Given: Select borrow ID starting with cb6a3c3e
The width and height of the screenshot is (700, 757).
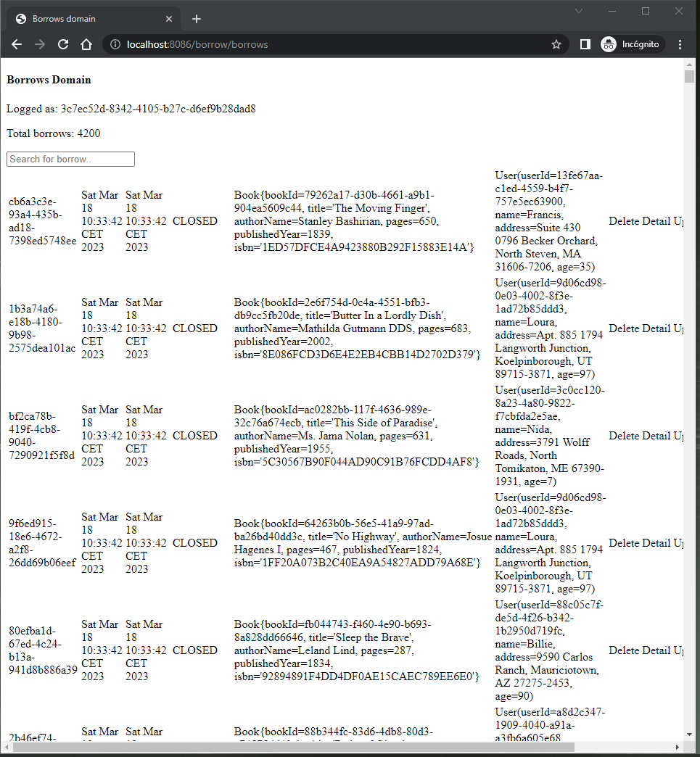Looking at the screenshot, I should (x=43, y=221).
